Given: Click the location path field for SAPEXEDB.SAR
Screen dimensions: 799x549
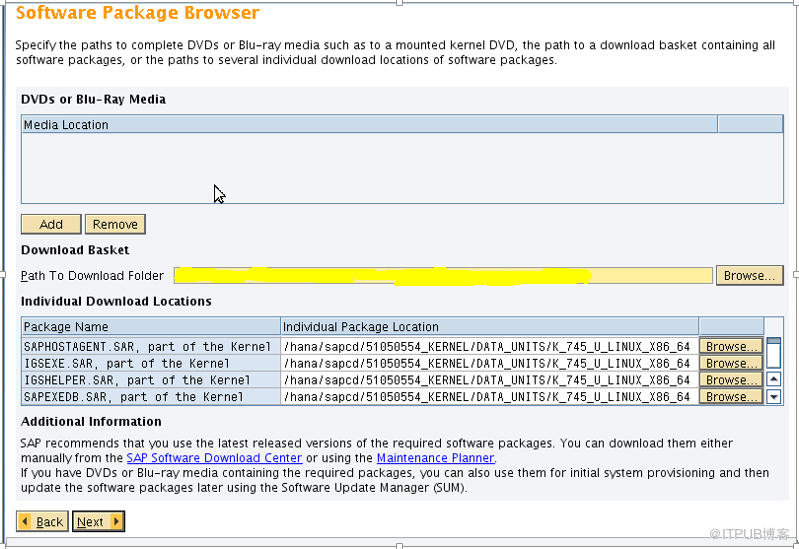Looking at the screenshot, I should (490, 397).
